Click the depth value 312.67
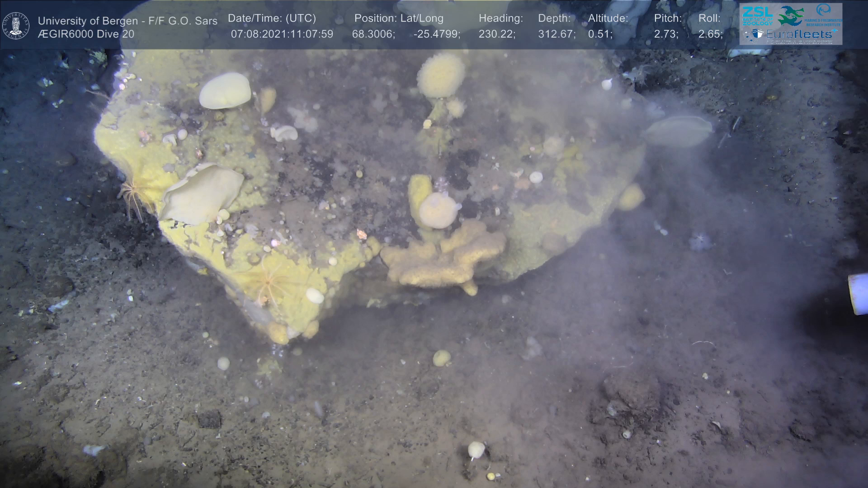The height and width of the screenshot is (488, 868). (x=556, y=34)
